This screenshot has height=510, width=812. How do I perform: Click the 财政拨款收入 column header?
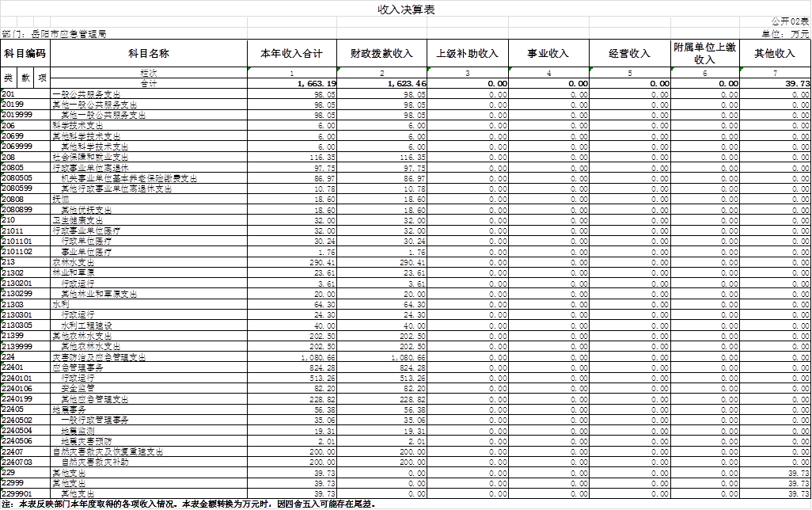click(381, 54)
